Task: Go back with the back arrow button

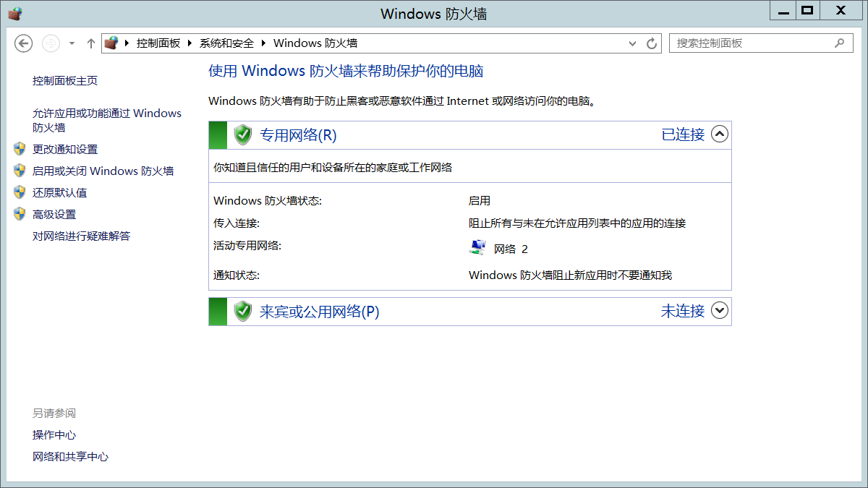Action: [24, 43]
